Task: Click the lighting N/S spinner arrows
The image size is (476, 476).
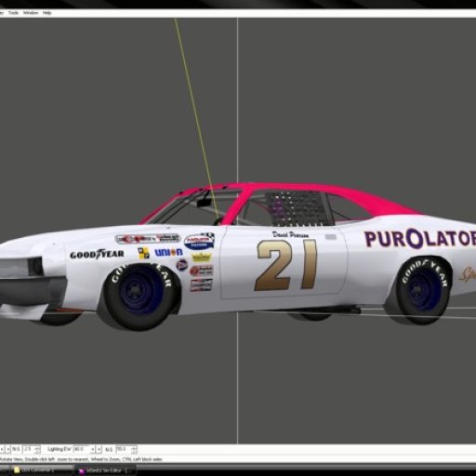Action: 134,449
